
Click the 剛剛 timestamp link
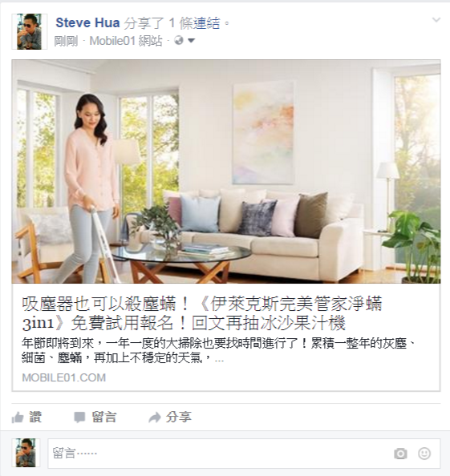tap(66, 41)
